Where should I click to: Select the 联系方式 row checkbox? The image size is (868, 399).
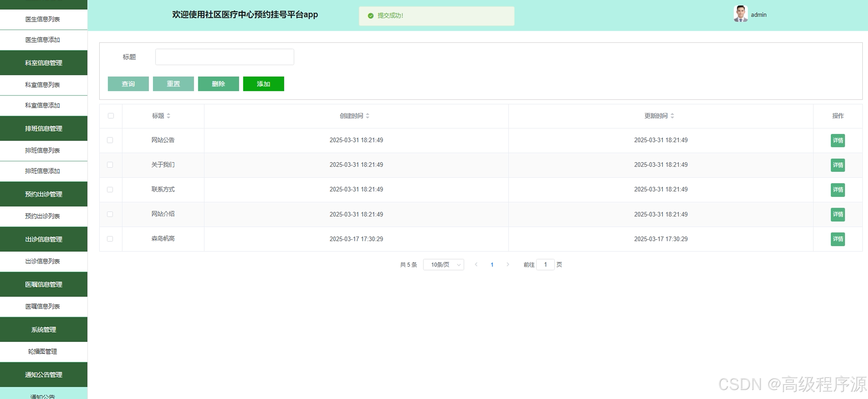point(110,190)
